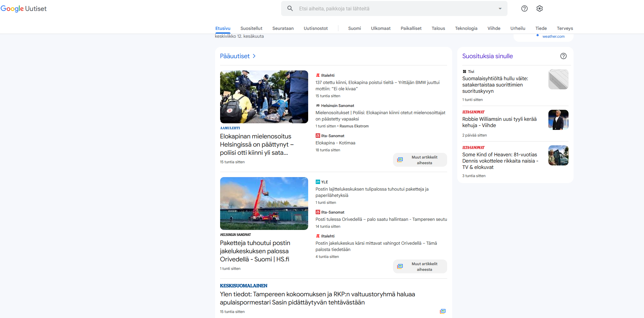Switch to the Etusivu tab
Screen dimensions: 644x318
(223, 28)
